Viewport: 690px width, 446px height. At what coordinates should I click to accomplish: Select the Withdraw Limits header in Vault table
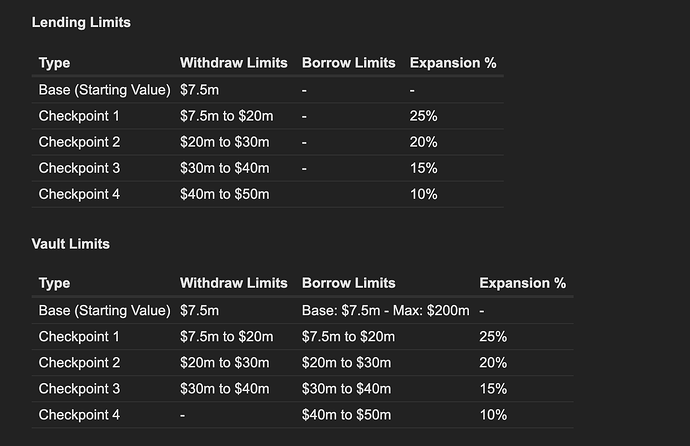pos(234,283)
